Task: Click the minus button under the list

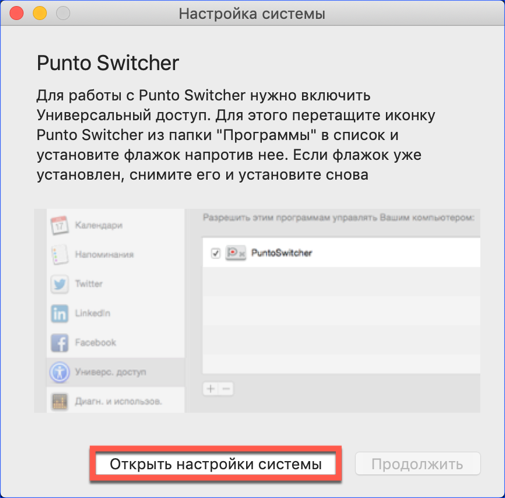Action: (226, 389)
